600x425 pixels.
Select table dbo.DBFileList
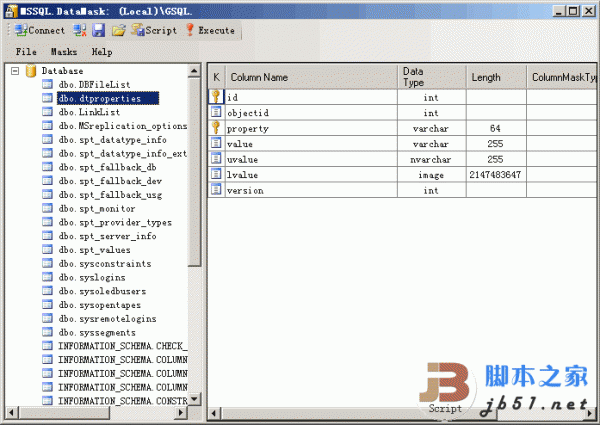(94, 85)
